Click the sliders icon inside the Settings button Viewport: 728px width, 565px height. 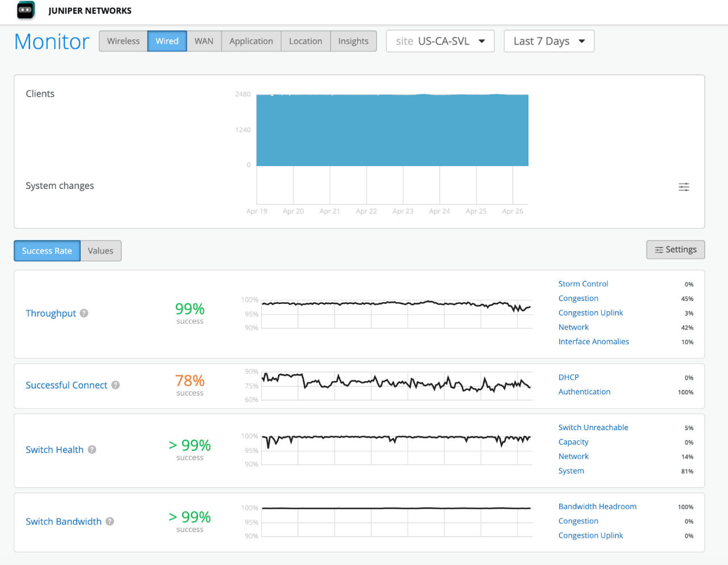point(659,249)
